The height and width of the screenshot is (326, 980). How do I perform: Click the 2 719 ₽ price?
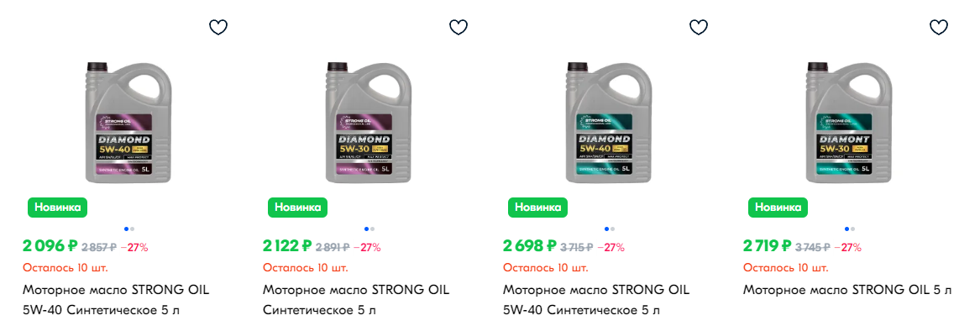(768, 246)
